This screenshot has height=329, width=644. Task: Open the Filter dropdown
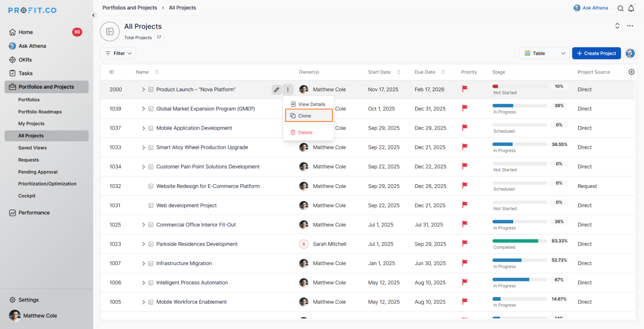click(118, 53)
